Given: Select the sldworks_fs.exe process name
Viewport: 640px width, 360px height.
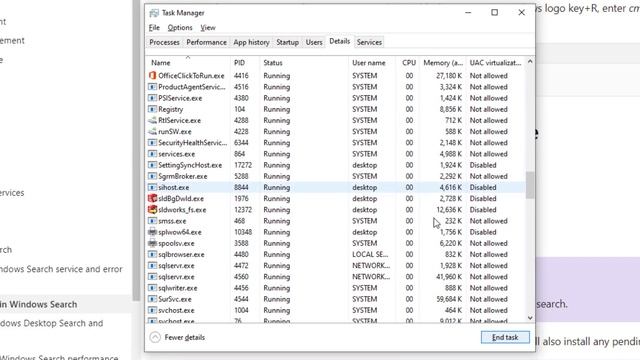Looking at the screenshot, I should pyautogui.click(x=182, y=210).
